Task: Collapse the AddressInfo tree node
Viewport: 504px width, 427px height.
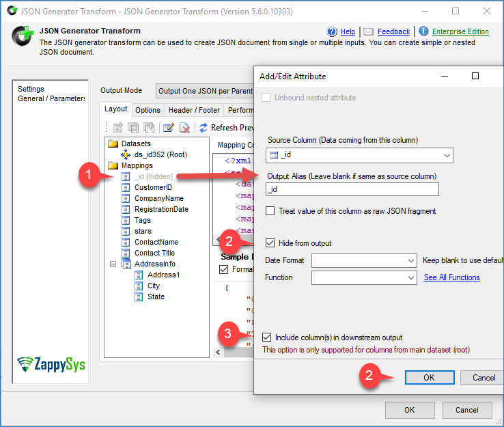Action: click(x=113, y=264)
